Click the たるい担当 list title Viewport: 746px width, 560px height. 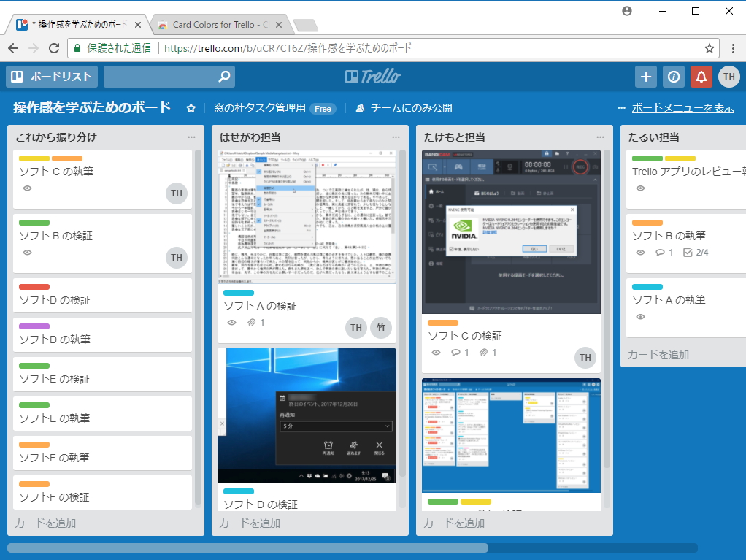click(653, 137)
